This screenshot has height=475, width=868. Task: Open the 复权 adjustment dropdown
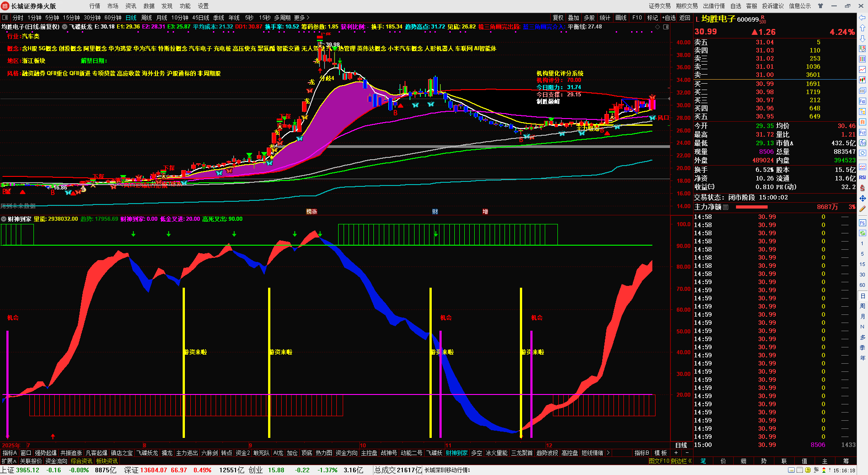click(558, 18)
